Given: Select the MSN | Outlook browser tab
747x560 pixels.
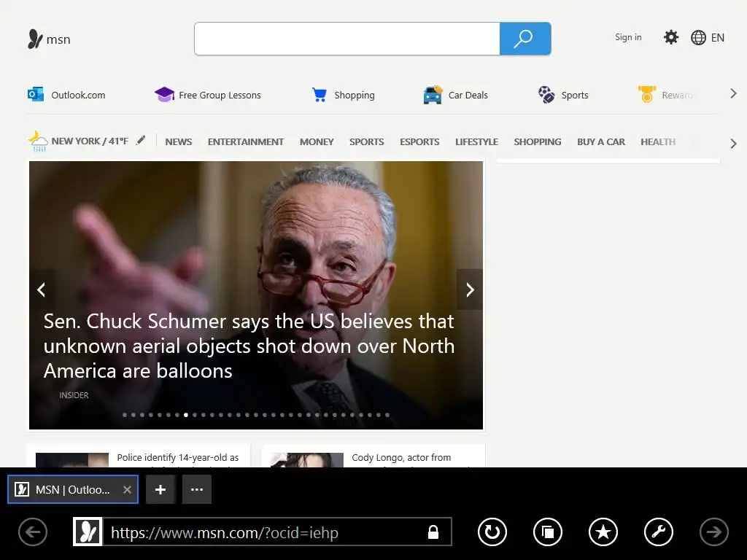Looking at the screenshot, I should [73, 489].
